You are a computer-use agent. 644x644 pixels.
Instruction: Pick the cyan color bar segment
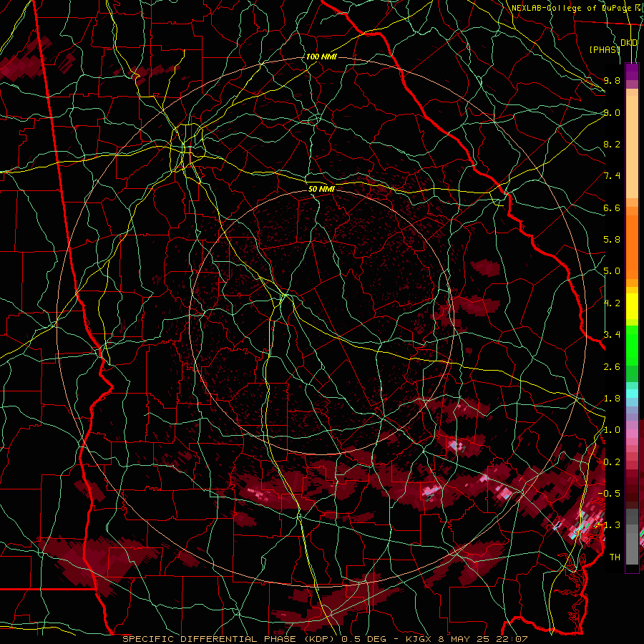pyautogui.click(x=632, y=394)
